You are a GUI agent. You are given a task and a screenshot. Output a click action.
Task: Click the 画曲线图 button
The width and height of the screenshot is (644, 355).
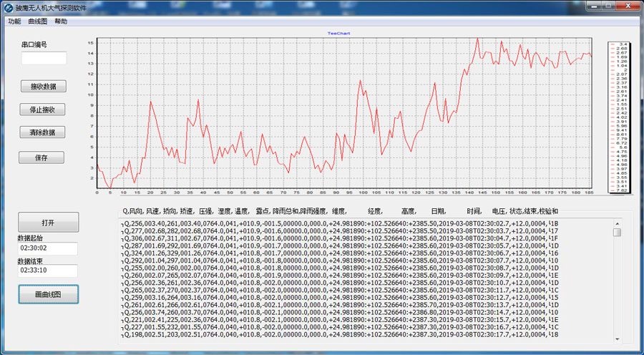(48, 294)
